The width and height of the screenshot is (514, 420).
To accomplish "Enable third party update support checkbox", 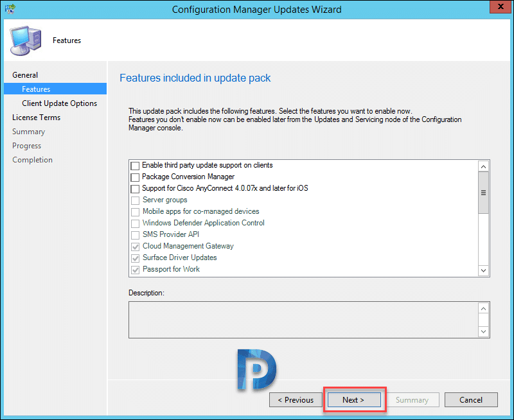I will pyautogui.click(x=135, y=166).
